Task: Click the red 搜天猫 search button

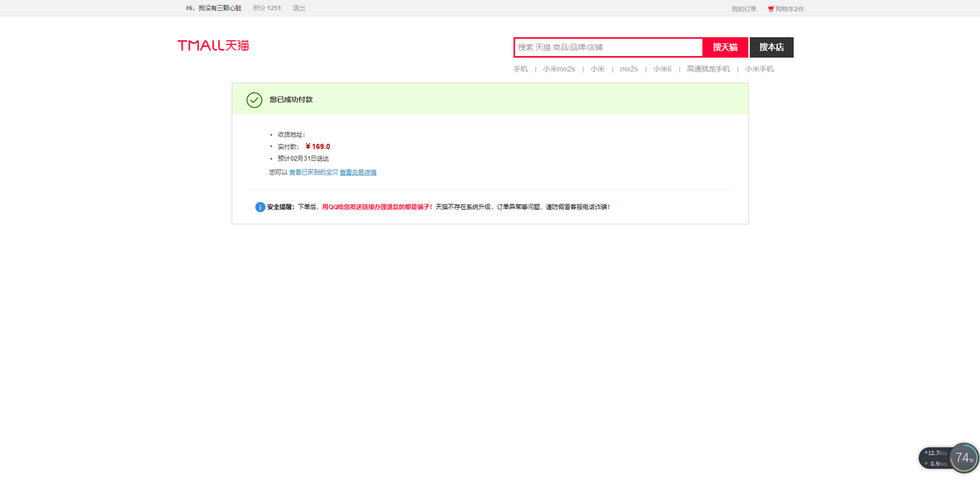Action: (726, 47)
